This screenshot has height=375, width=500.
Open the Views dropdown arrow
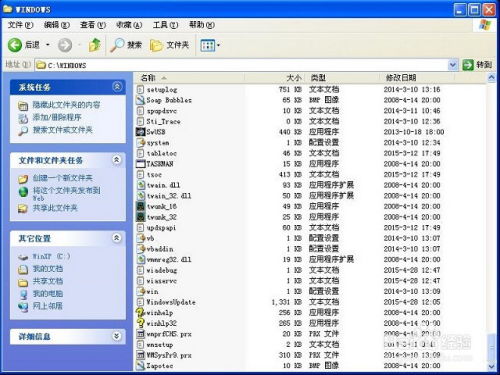(219, 45)
